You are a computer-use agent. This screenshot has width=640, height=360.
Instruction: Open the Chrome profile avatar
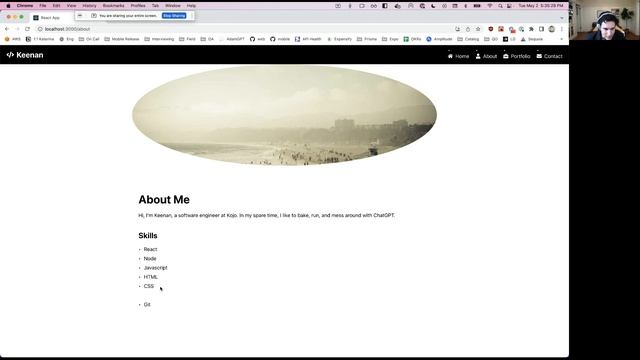(552, 29)
